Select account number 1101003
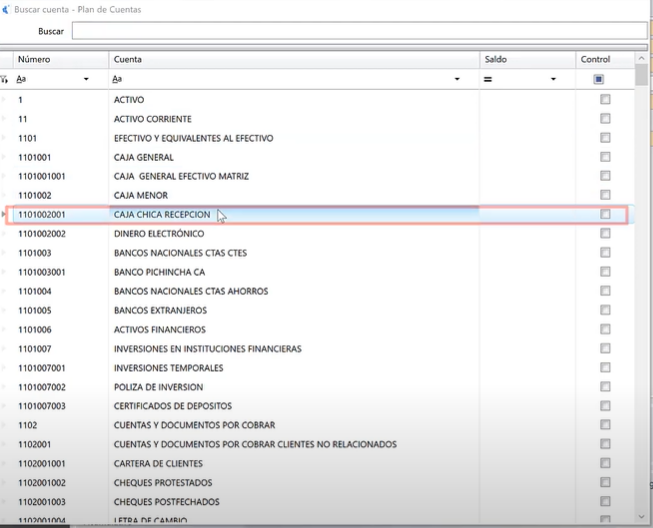Screen dimensions: 653x528 (35, 253)
